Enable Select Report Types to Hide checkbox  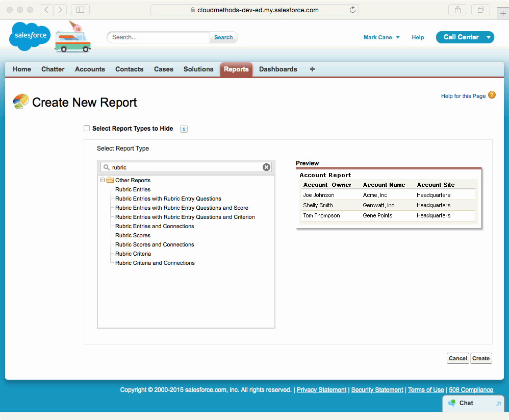point(87,128)
